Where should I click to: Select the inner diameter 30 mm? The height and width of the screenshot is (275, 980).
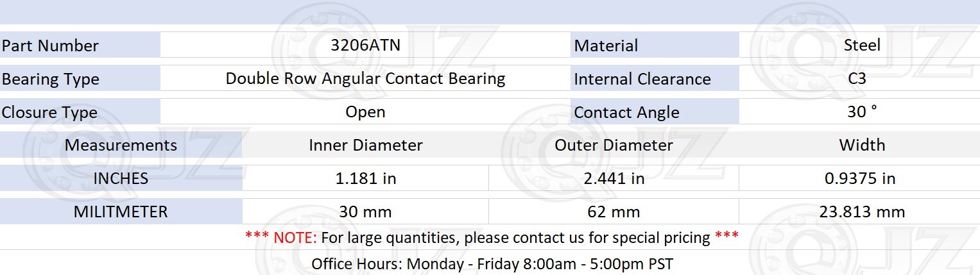coord(365,212)
